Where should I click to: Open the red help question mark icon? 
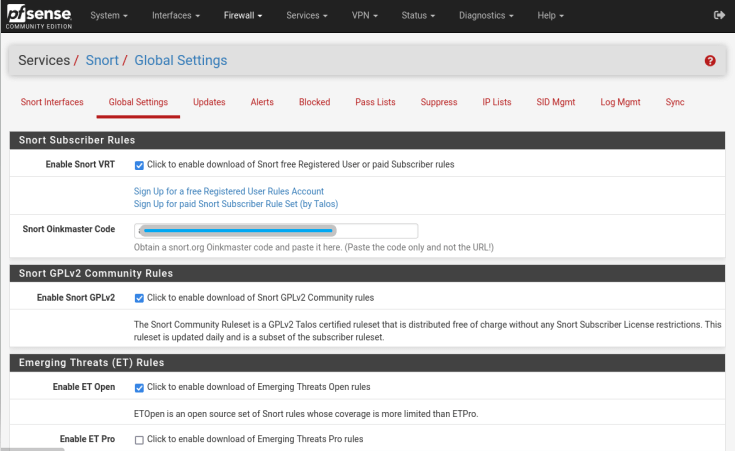710,60
